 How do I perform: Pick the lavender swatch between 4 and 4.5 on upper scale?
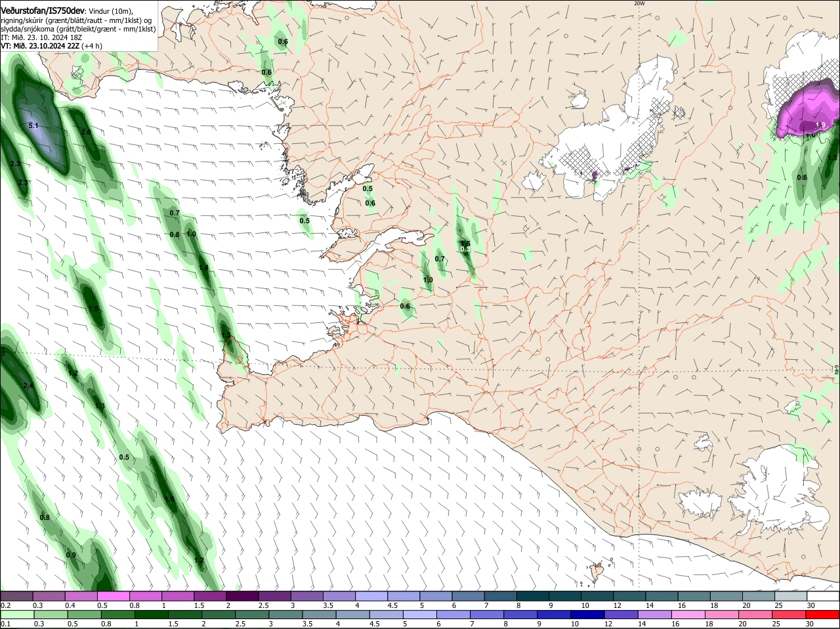click(x=371, y=596)
